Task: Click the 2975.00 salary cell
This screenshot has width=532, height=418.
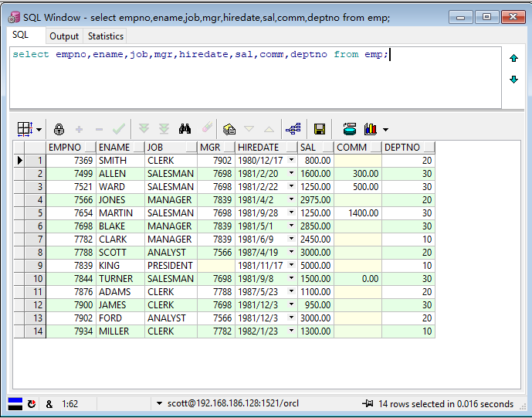Action: [316, 200]
